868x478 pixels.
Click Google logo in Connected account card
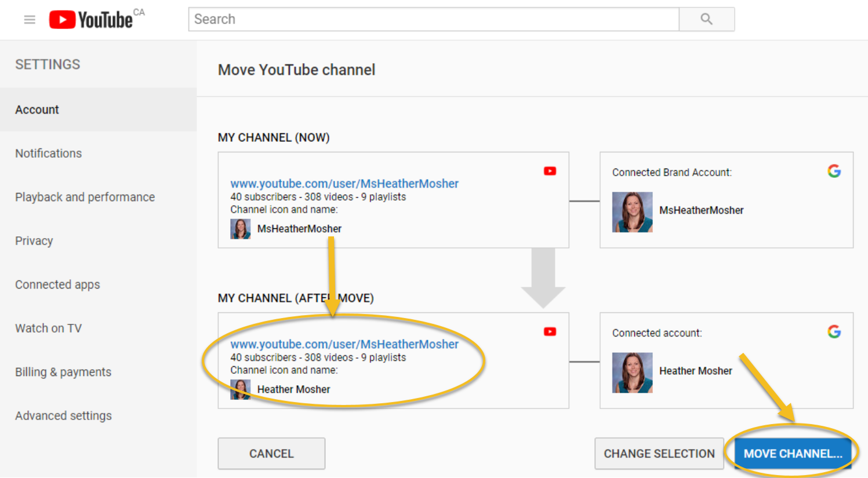(834, 331)
